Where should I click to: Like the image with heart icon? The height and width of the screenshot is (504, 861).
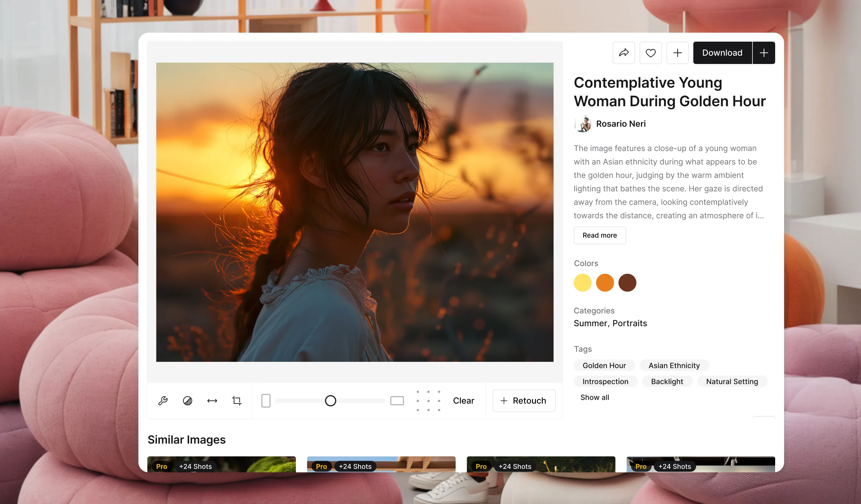pos(651,53)
